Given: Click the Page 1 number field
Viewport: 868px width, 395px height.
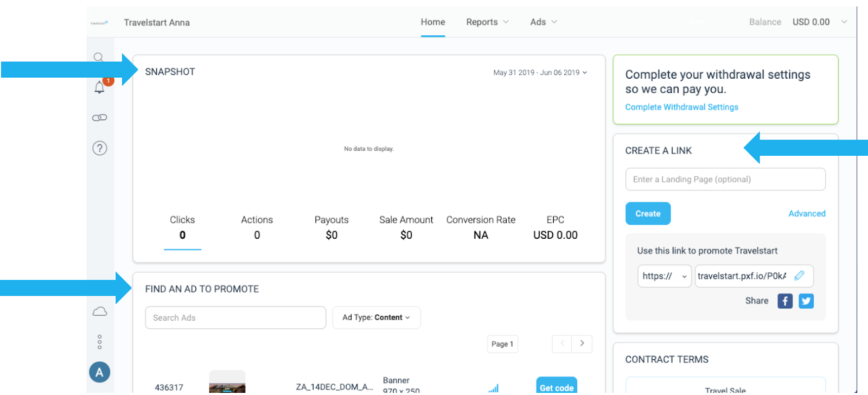Looking at the screenshot, I should coord(502,344).
